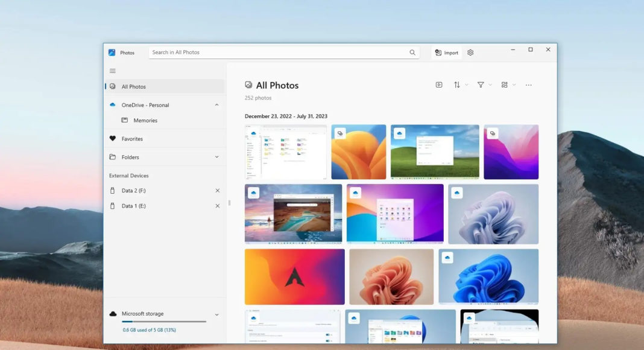This screenshot has height=350, width=644.
Task: Focus the "Search in All Photos" field
Action: [x=284, y=52]
